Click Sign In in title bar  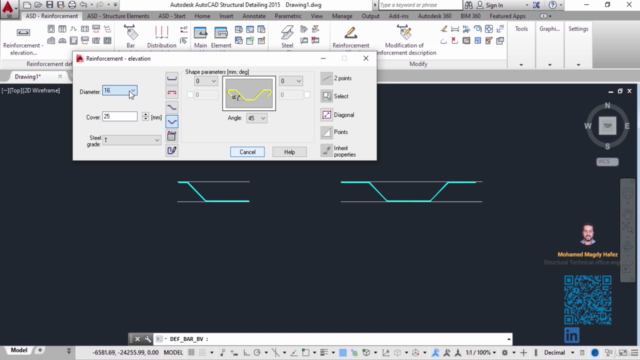[494, 5]
